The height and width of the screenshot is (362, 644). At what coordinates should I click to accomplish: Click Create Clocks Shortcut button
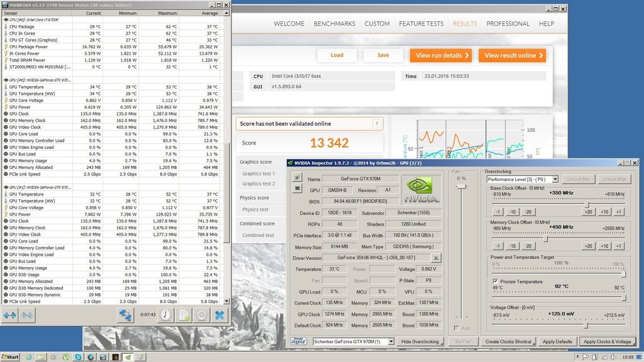click(x=509, y=341)
